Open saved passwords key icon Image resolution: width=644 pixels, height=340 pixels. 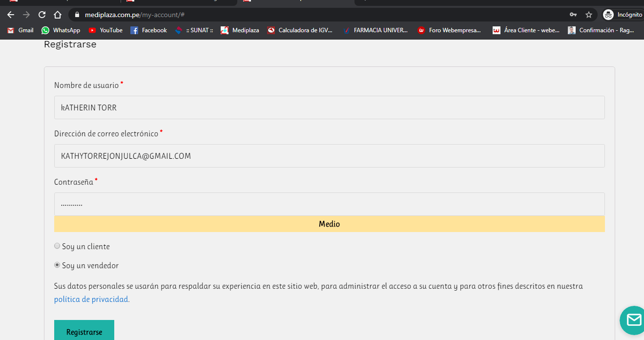click(573, 15)
